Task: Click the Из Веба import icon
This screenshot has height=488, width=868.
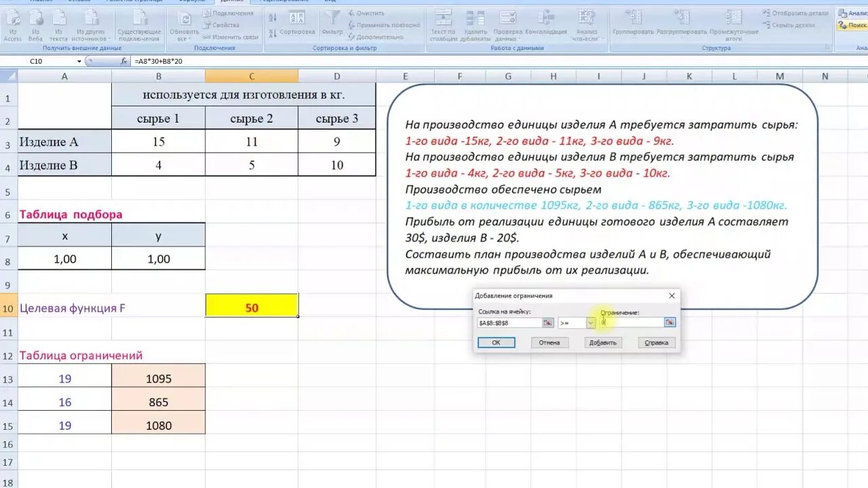Action: point(35,26)
